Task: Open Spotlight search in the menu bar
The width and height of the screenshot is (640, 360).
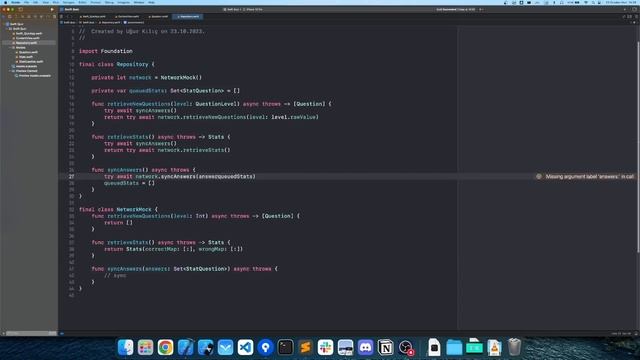Action: pyautogui.click(x=593, y=2)
